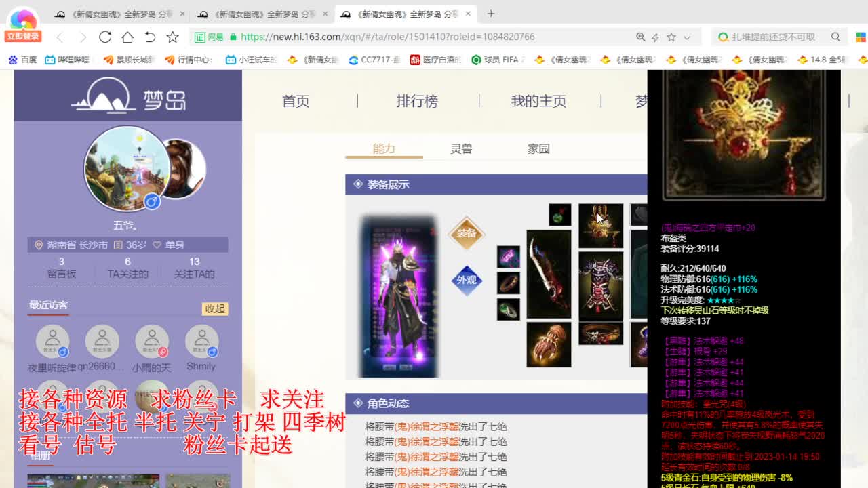Click the green pendant necklace icon
The image size is (868, 488).
[x=560, y=215]
